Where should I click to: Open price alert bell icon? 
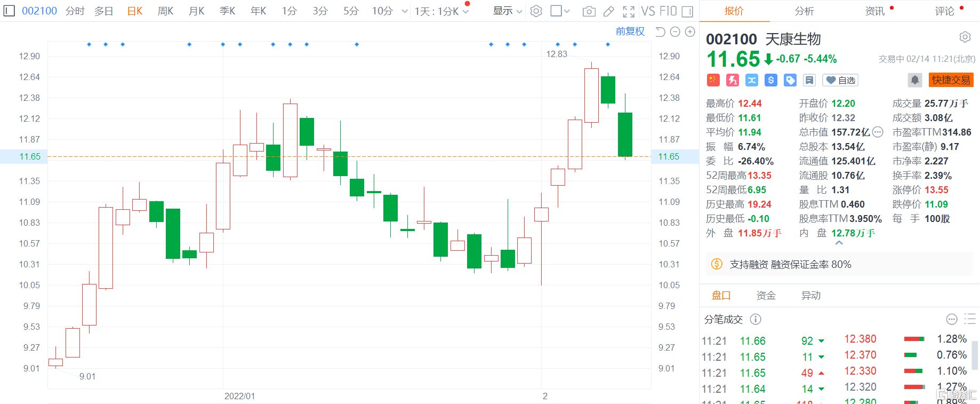pos(915,80)
